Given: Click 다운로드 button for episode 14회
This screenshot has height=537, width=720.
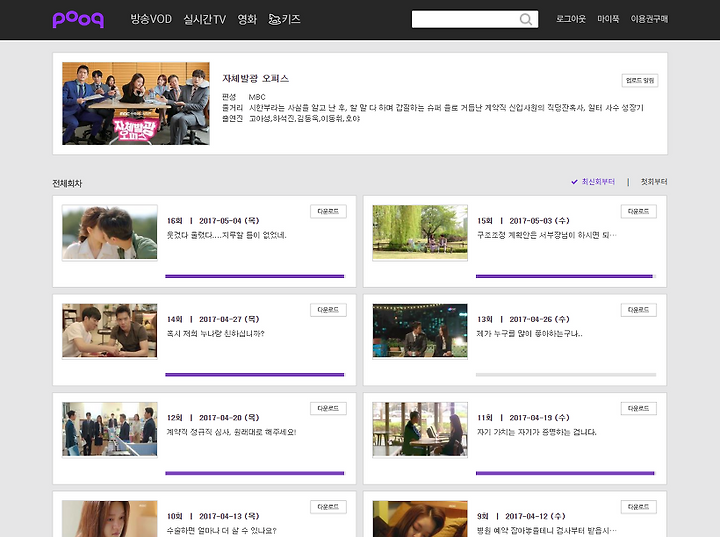Looking at the screenshot, I should coord(328,310).
